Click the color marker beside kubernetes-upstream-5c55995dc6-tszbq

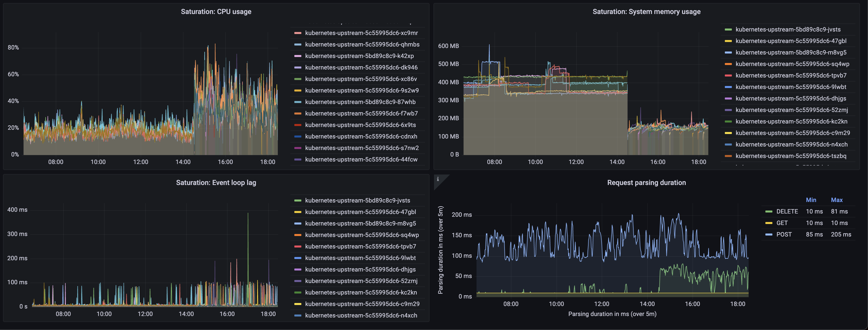[729, 156]
